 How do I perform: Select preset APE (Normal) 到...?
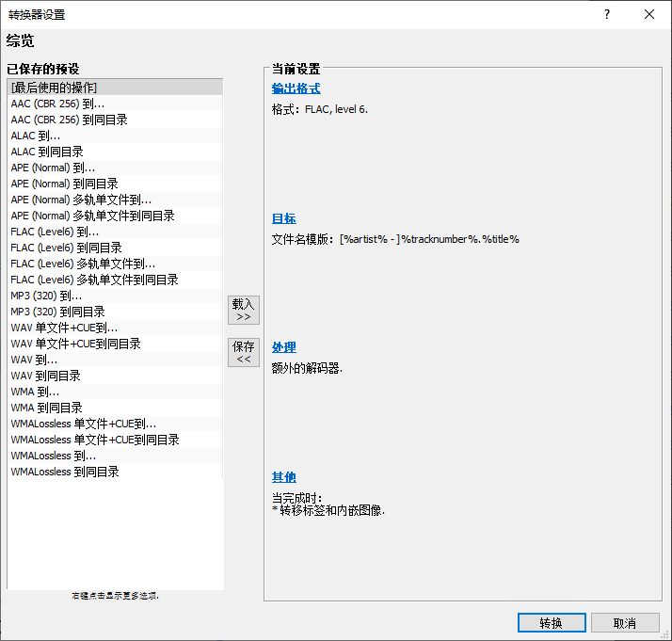point(115,168)
